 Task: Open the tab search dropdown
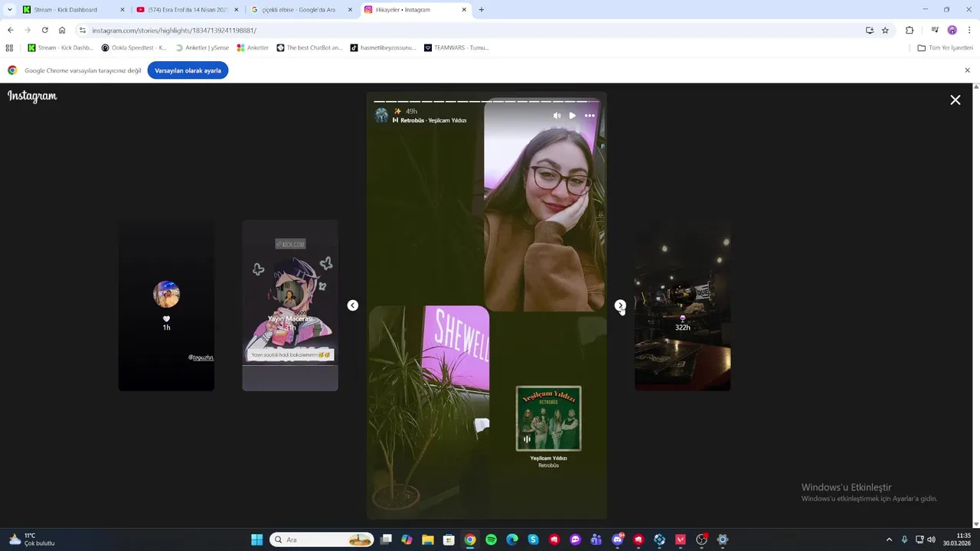[x=9, y=10]
